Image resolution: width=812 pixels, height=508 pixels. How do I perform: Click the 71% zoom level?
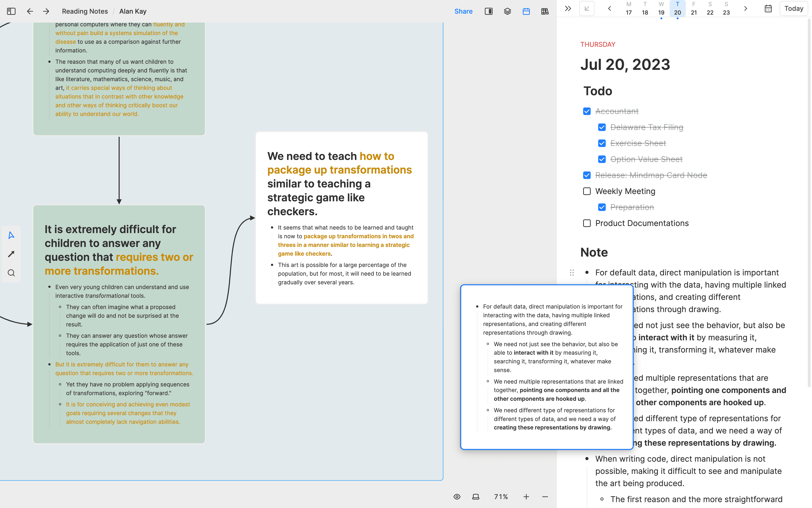[x=501, y=496]
